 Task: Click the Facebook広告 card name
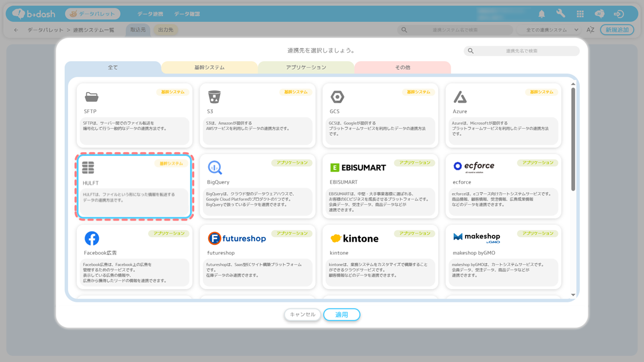click(100, 253)
